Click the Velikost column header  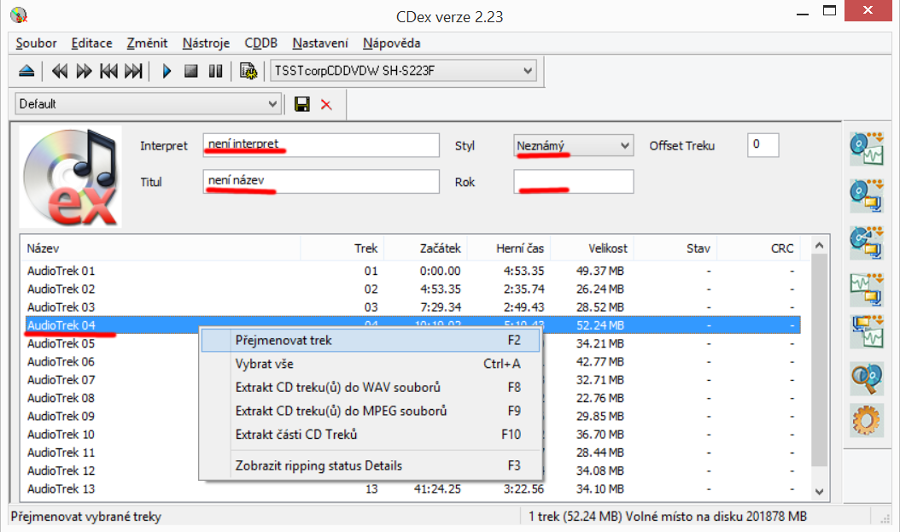(607, 247)
